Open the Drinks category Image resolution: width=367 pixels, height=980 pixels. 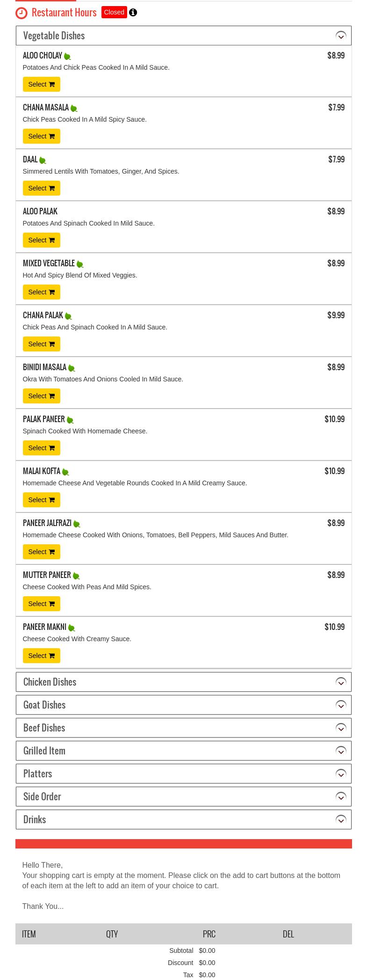341,820
